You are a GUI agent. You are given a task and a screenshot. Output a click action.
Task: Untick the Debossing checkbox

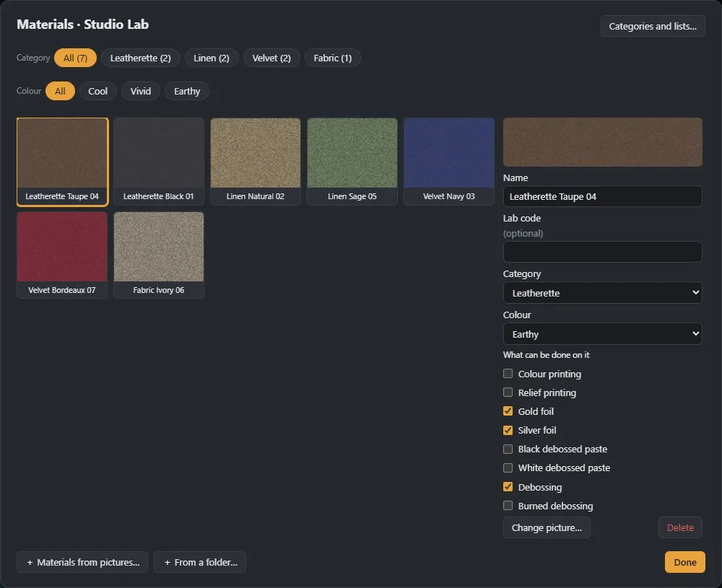pos(508,487)
